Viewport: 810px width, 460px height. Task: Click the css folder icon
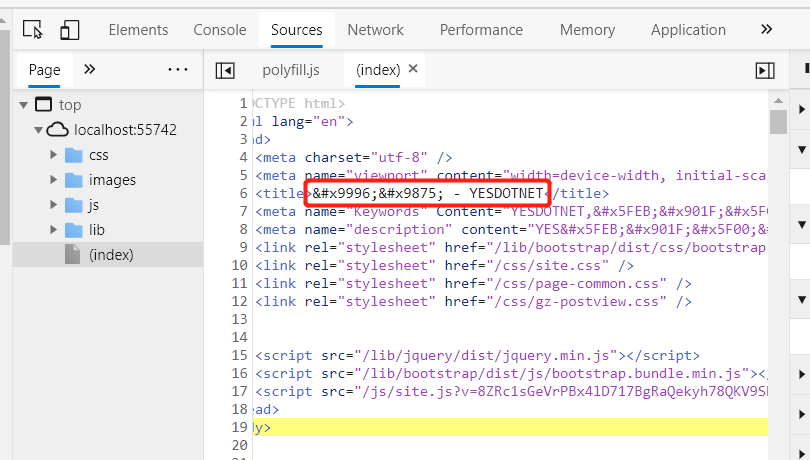tap(73, 155)
